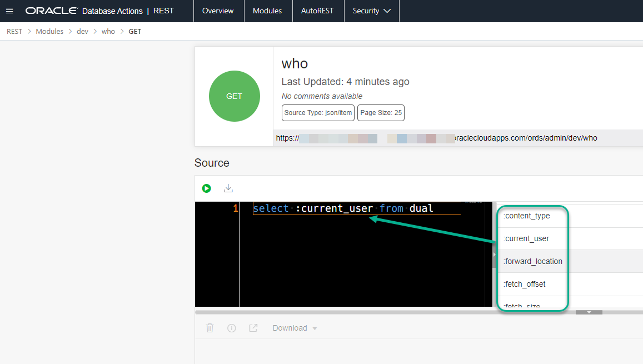Click the green GET method circle
Viewport: 643px width, 364px height.
coord(234,96)
